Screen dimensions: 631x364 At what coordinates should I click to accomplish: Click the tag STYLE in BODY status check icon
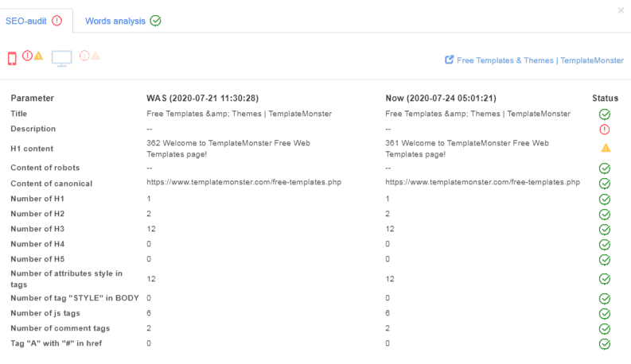(x=605, y=299)
